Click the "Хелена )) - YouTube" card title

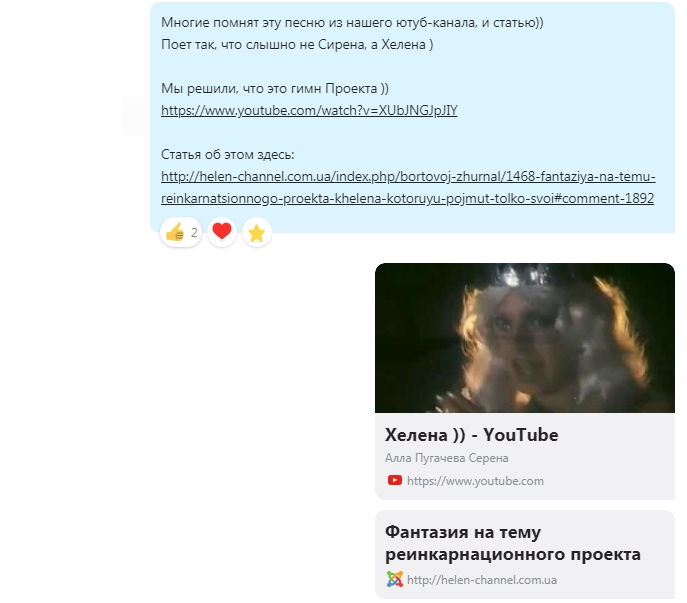(472, 435)
